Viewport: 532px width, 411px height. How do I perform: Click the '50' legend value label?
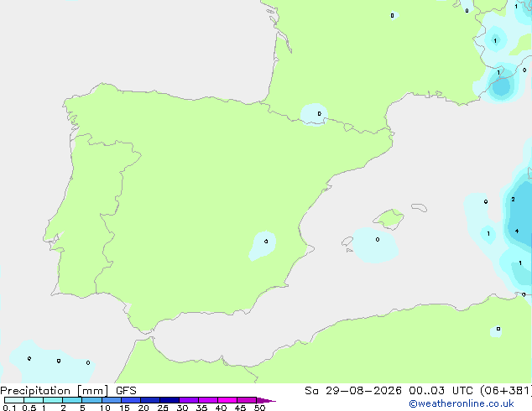pyautogui.click(x=259, y=408)
